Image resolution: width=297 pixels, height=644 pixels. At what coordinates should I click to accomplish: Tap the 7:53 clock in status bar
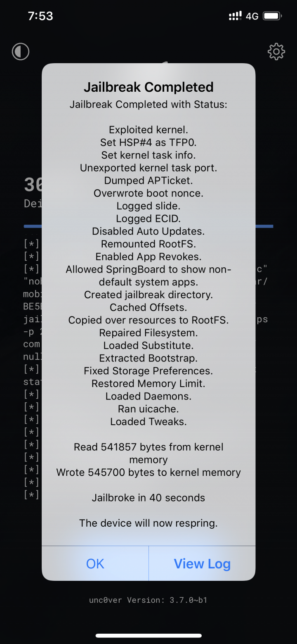pyautogui.click(x=40, y=16)
